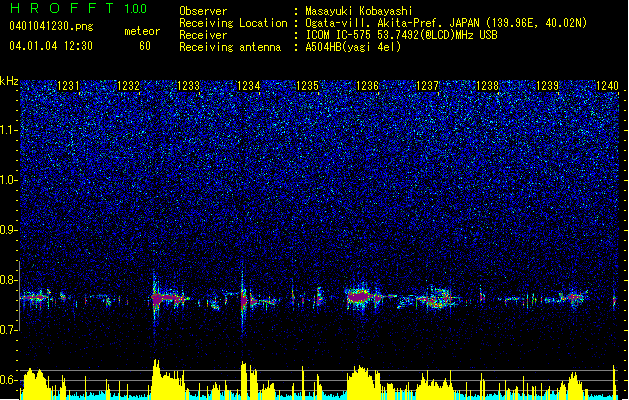Click the 1236 time marker
The height and width of the screenshot is (400, 629).
coord(367,85)
